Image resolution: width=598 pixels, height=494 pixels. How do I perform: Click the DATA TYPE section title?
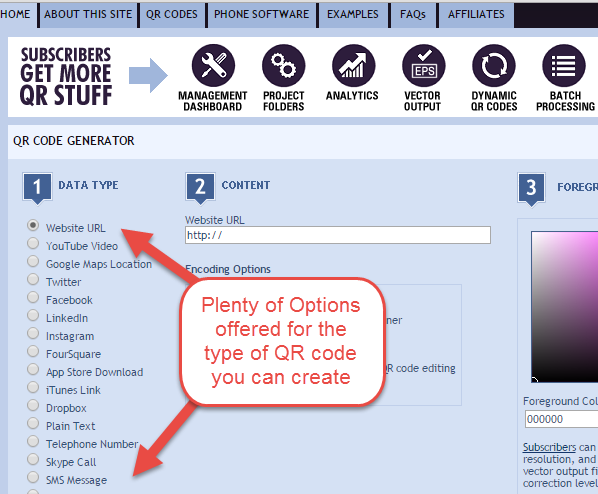coord(88,185)
